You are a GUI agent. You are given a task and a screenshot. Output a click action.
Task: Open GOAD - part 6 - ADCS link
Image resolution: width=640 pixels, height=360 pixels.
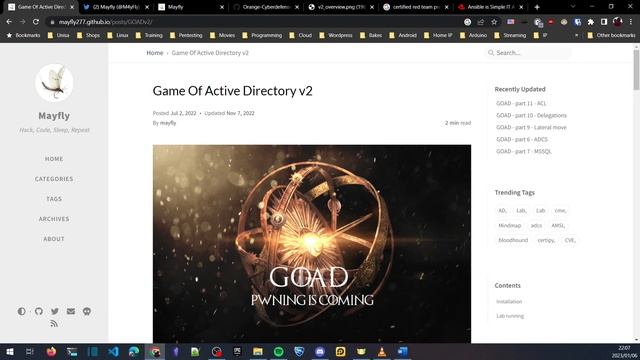pyautogui.click(x=522, y=139)
